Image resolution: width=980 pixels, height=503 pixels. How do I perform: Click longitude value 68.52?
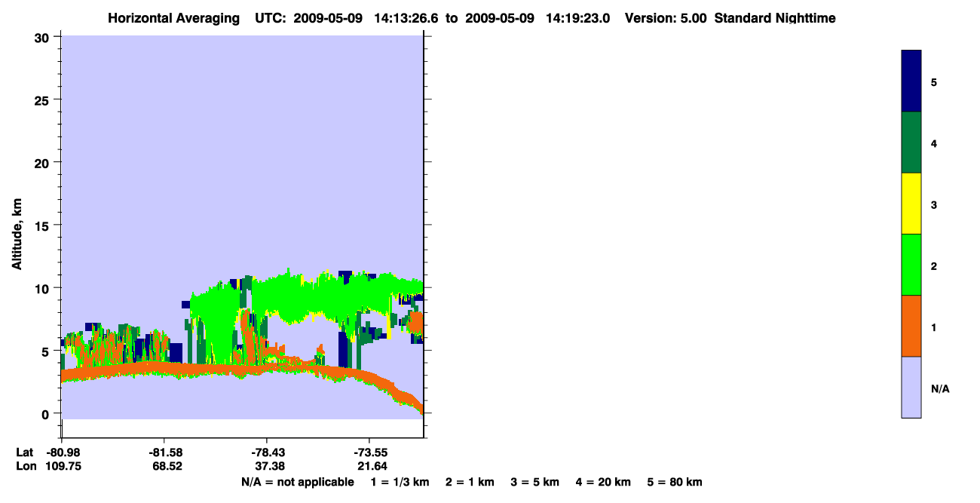pyautogui.click(x=167, y=466)
